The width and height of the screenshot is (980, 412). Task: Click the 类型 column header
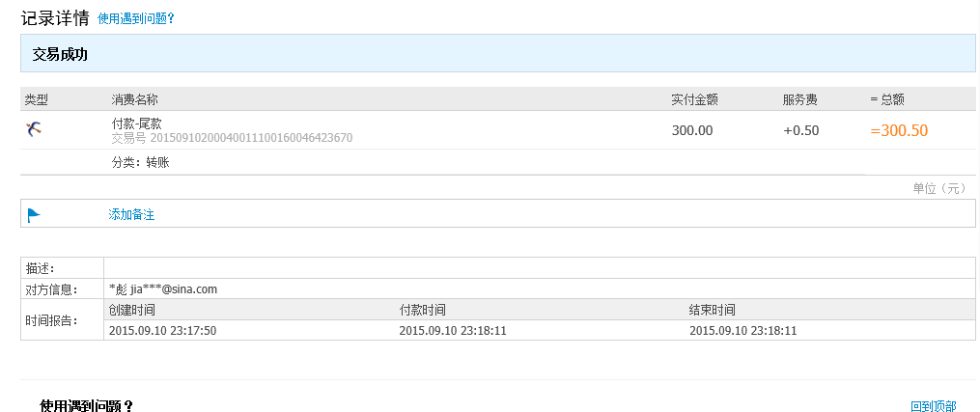[x=37, y=99]
